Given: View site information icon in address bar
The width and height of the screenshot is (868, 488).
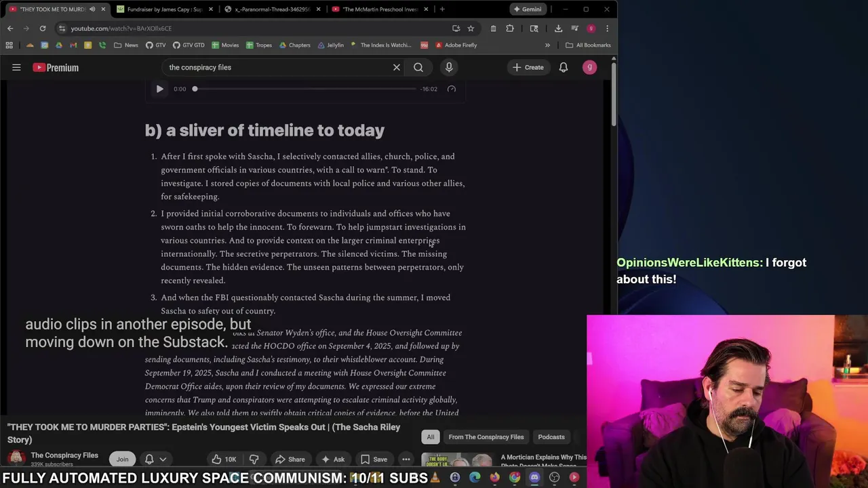Looking at the screenshot, I should click(x=62, y=28).
